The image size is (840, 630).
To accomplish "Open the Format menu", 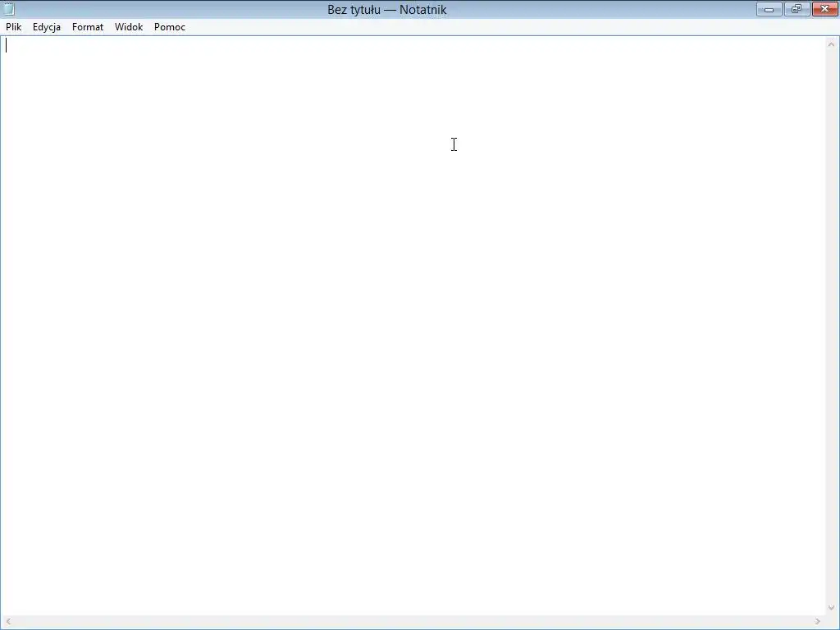I will [88, 27].
